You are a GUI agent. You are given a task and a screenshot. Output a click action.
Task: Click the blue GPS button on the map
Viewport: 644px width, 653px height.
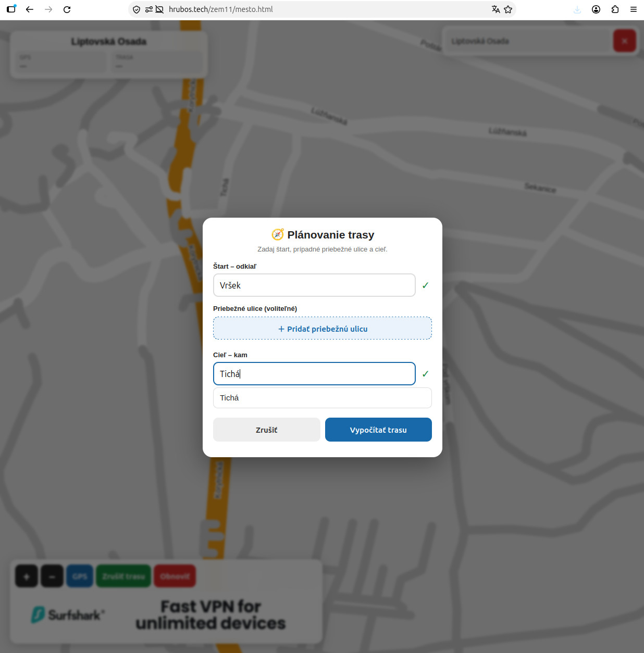coord(80,576)
